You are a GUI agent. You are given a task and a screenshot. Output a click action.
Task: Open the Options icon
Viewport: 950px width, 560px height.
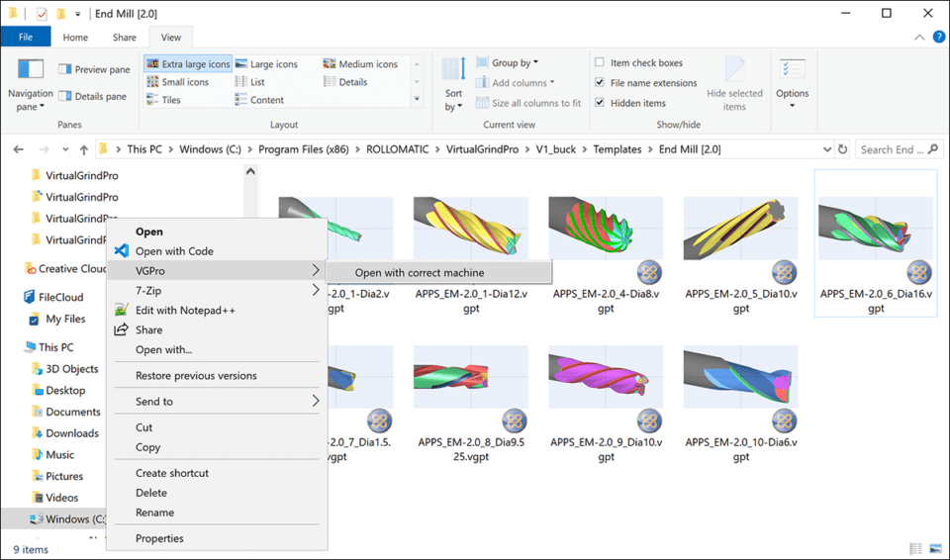coord(792,69)
